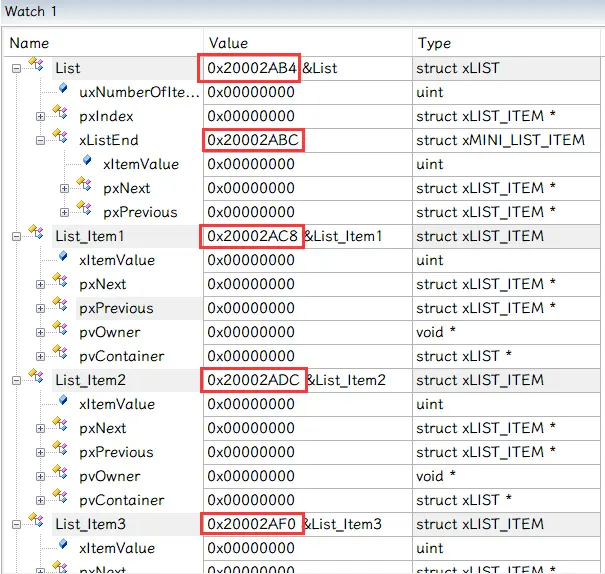Image resolution: width=605 pixels, height=574 pixels.
Task: Collapse the List tree node
Action: point(17,68)
